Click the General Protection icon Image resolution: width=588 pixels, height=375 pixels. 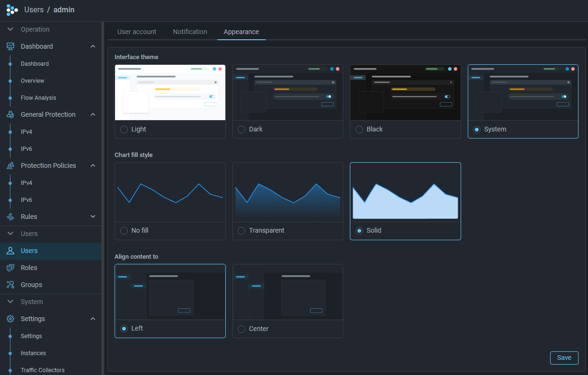click(x=10, y=114)
